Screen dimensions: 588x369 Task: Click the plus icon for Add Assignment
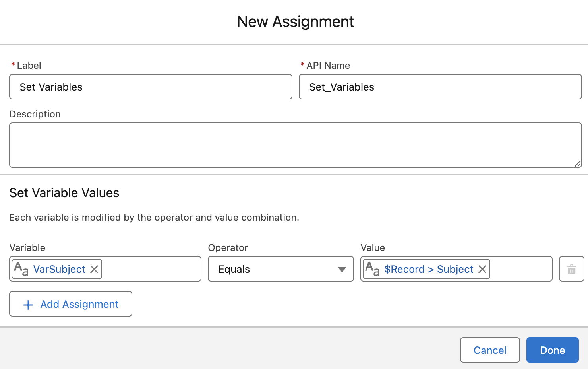pyautogui.click(x=28, y=305)
